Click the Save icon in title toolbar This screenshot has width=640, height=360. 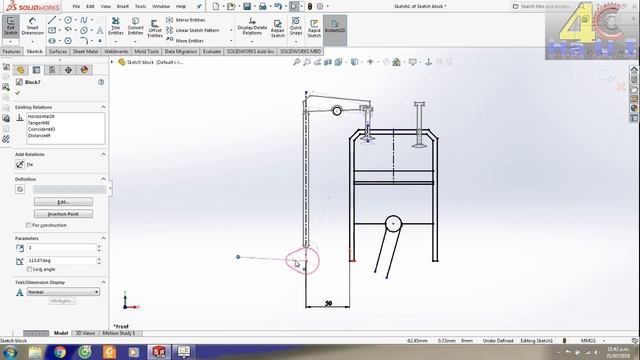pos(247,6)
